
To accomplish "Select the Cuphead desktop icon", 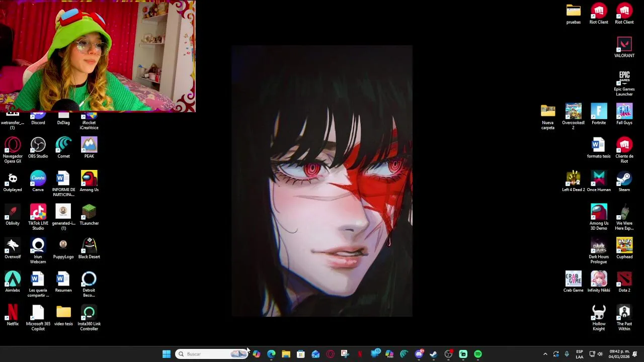I will 624,248.
